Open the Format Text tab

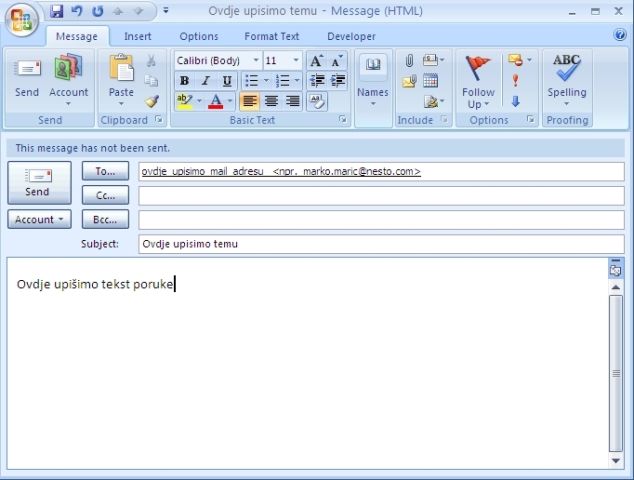point(271,36)
